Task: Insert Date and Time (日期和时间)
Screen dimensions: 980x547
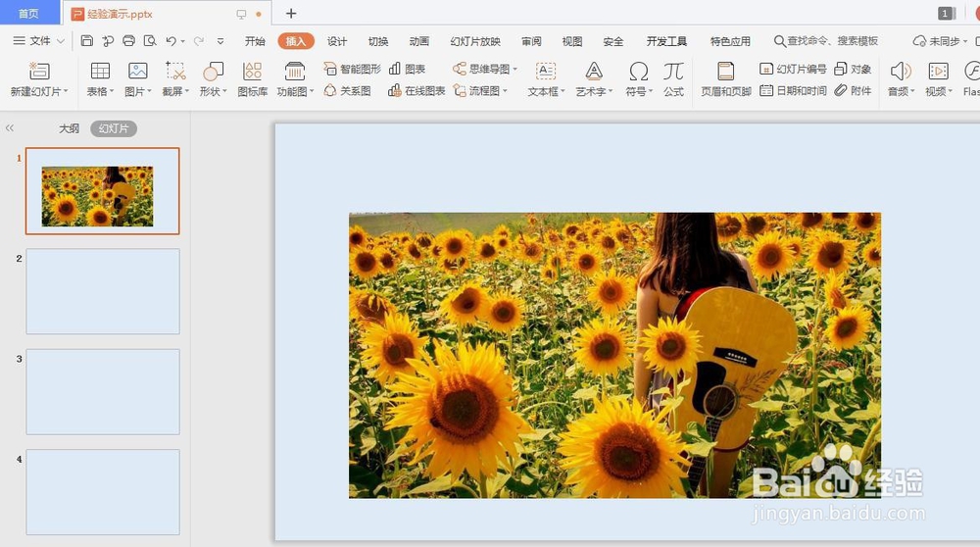Action: click(793, 90)
